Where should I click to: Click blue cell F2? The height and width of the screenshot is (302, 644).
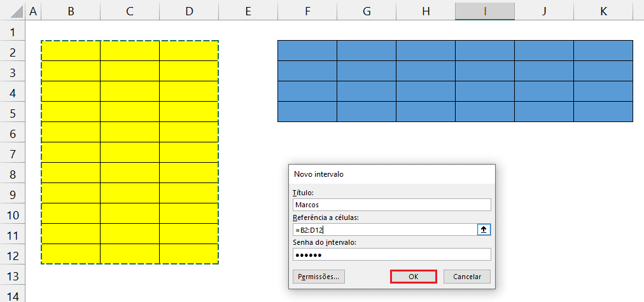pyautogui.click(x=307, y=50)
